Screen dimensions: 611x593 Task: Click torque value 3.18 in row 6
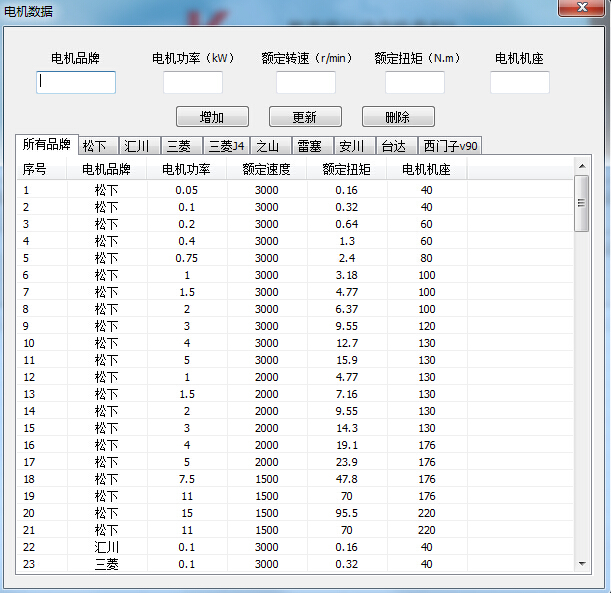pyautogui.click(x=346, y=275)
